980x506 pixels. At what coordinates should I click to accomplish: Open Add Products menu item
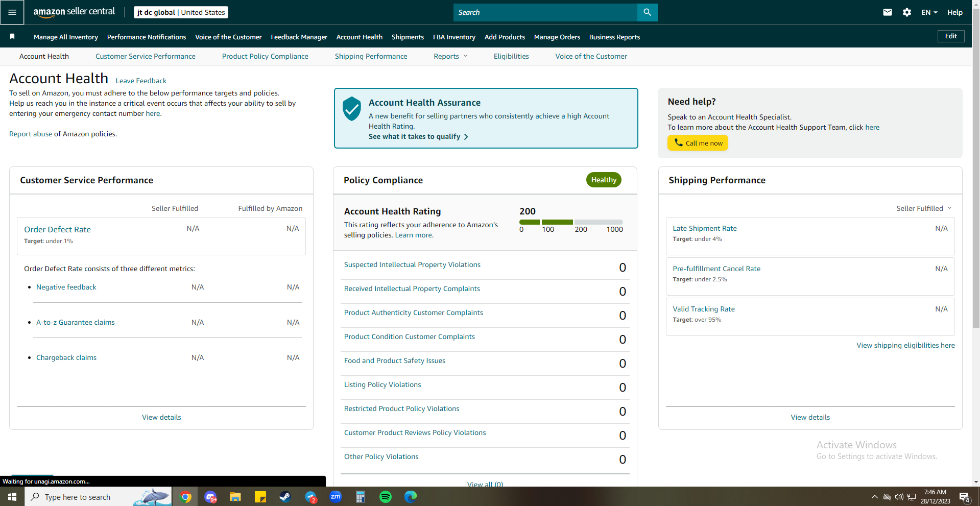tap(505, 37)
